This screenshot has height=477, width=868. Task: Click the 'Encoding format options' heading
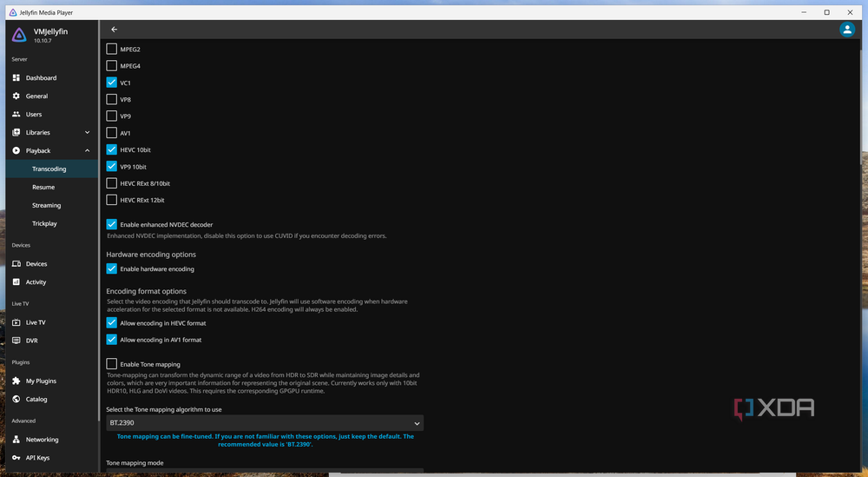point(146,291)
